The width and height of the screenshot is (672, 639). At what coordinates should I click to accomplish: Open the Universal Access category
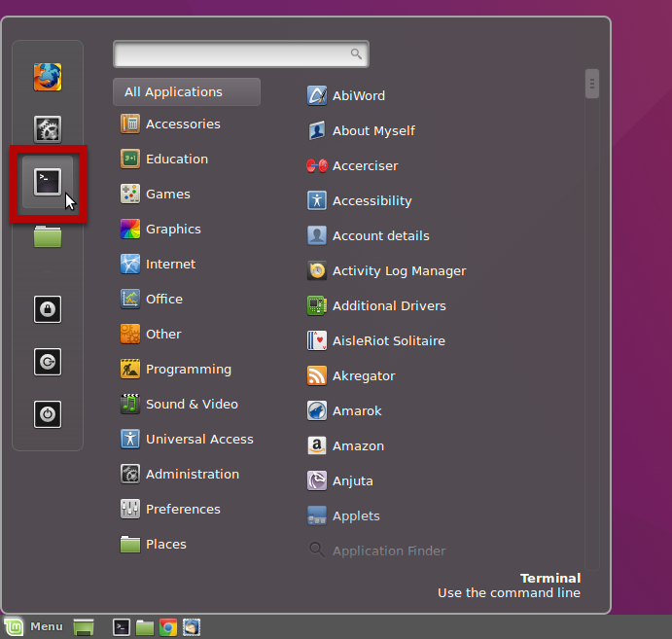[187, 440]
